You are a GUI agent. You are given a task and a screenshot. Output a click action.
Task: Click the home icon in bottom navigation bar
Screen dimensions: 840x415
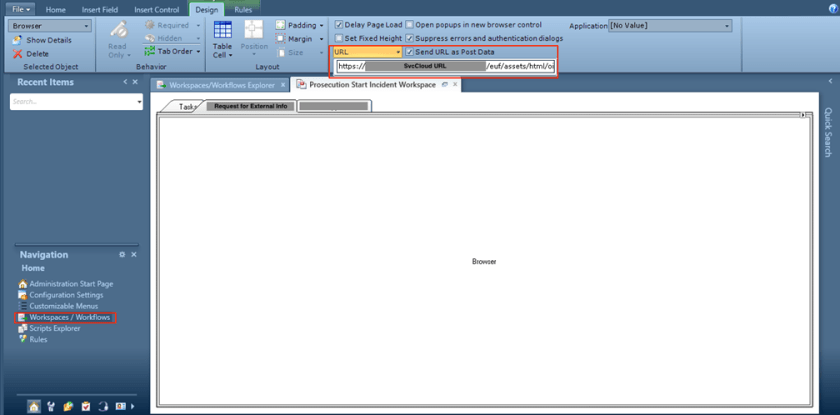point(34,406)
